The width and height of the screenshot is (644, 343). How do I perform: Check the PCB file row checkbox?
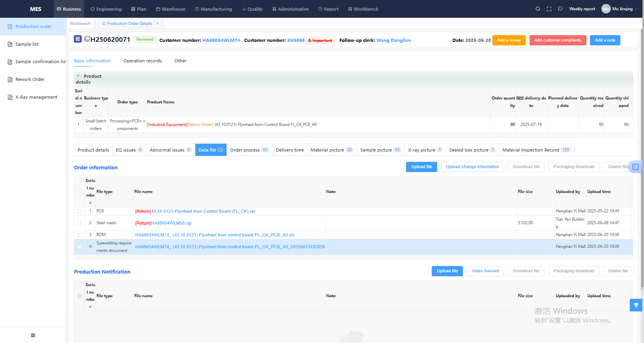pos(79,211)
